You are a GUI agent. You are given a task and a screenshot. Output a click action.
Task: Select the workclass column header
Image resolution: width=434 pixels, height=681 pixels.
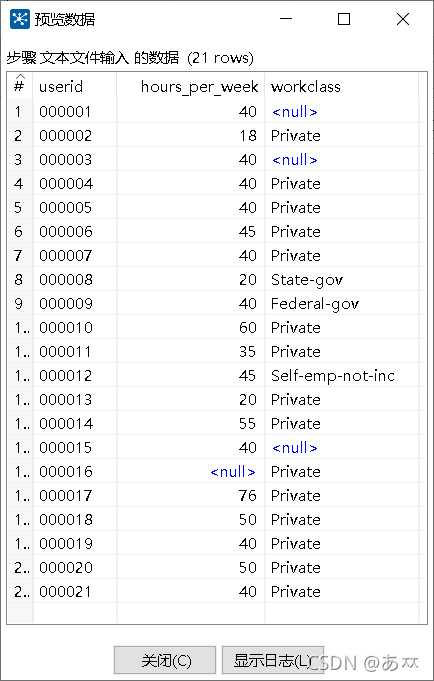(341, 87)
